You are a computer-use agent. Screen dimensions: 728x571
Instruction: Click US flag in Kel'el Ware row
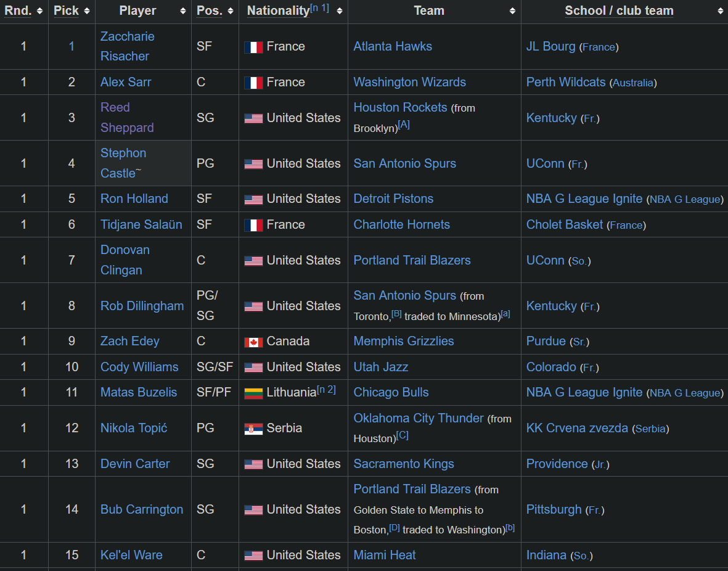253,556
